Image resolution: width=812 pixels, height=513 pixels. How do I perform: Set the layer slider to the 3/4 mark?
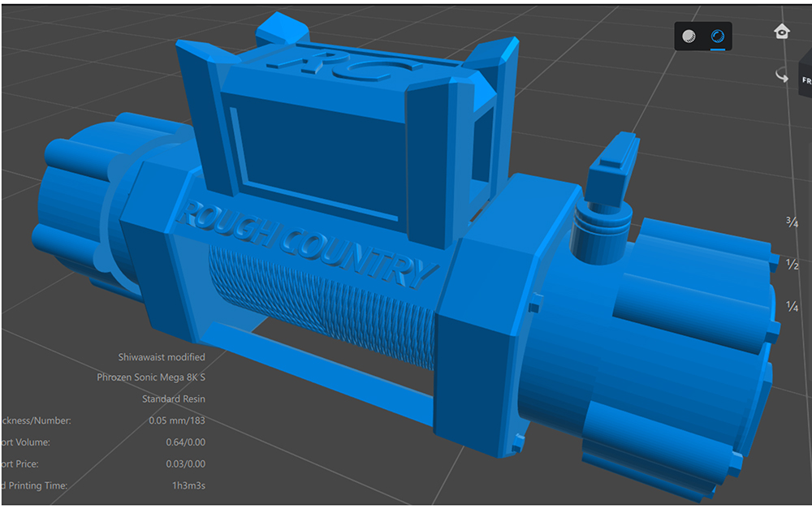click(792, 221)
